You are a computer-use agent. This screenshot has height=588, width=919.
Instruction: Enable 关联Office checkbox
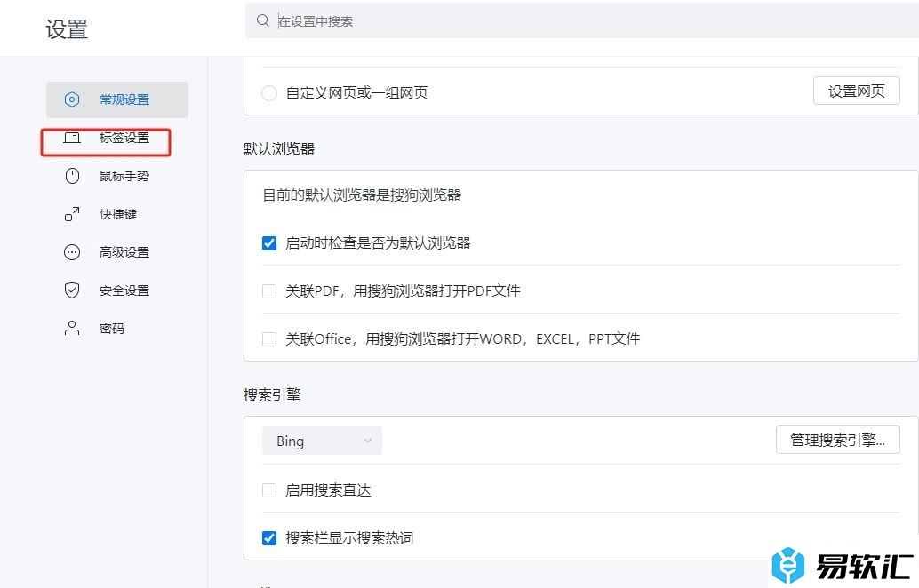coord(269,339)
